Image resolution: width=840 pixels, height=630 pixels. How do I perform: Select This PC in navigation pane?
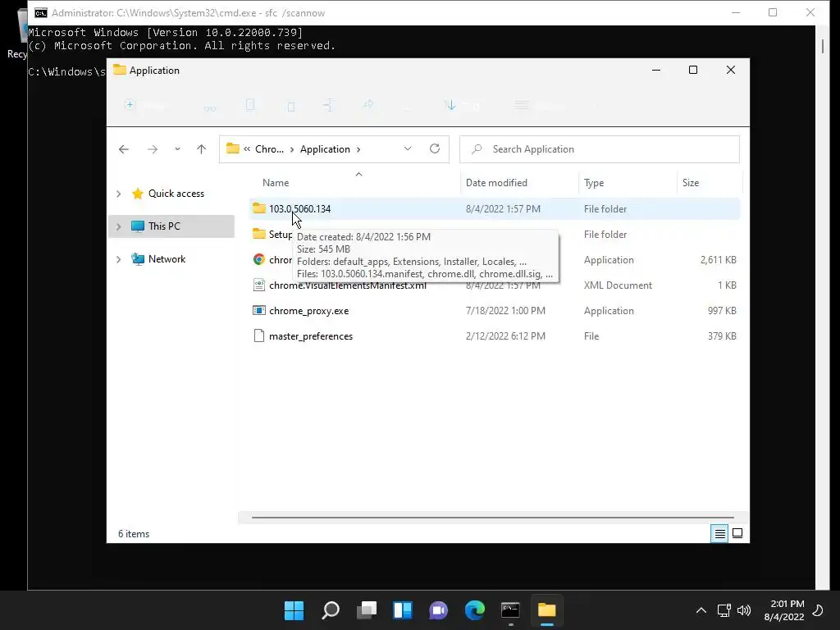(164, 226)
